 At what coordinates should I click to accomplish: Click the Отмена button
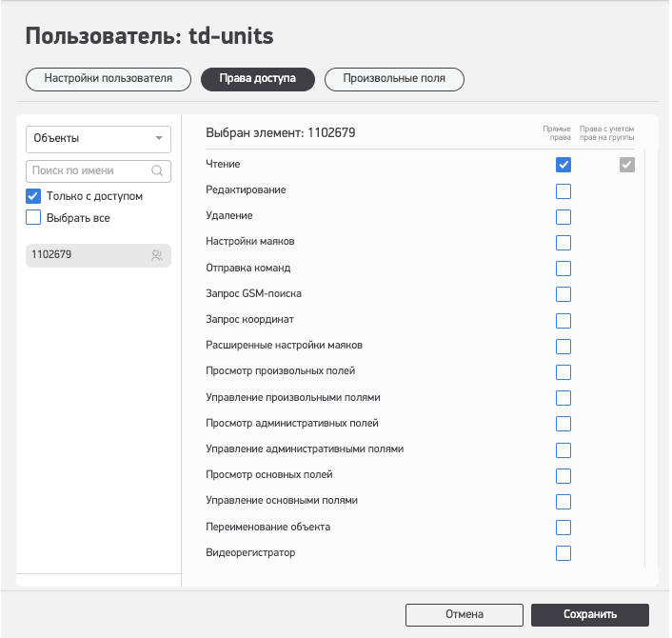coord(464,615)
